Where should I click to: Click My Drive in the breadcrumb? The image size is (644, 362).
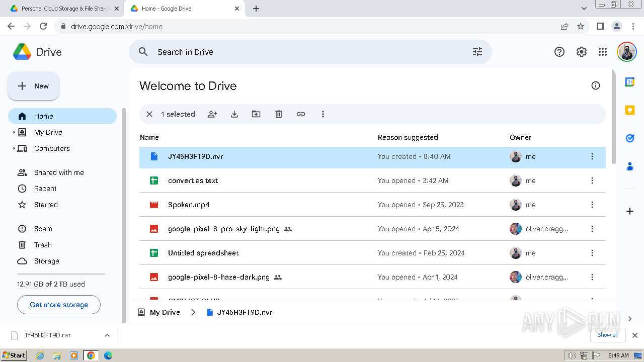[x=165, y=312]
